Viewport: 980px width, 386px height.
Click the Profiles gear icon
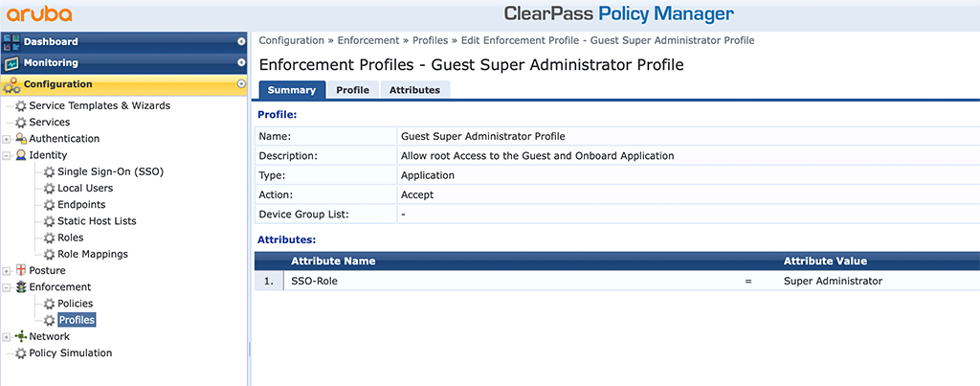(50, 320)
